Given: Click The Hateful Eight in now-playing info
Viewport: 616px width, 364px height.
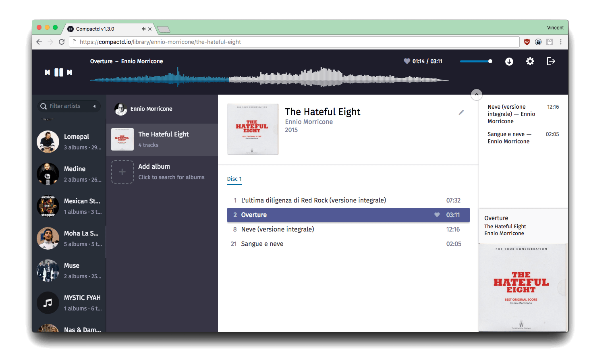Looking at the screenshot, I should [505, 226].
